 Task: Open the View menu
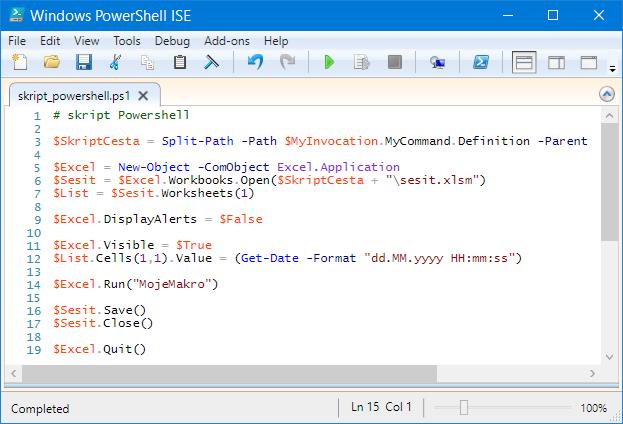pos(87,41)
